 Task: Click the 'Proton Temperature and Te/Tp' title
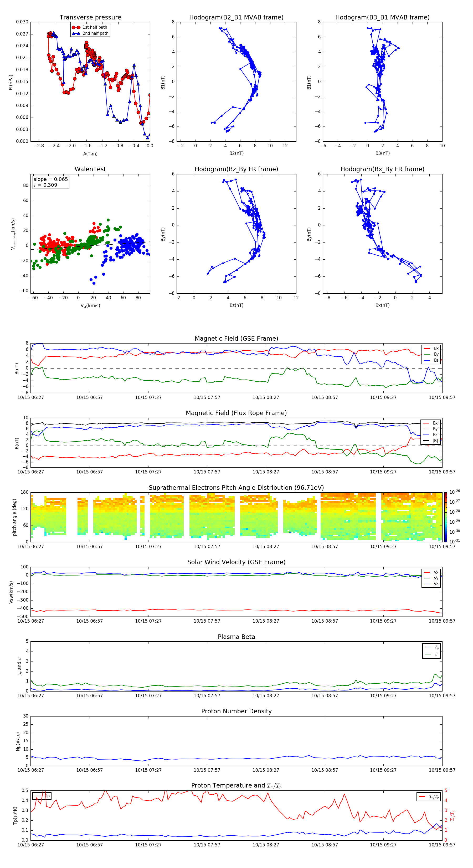pos(236,786)
